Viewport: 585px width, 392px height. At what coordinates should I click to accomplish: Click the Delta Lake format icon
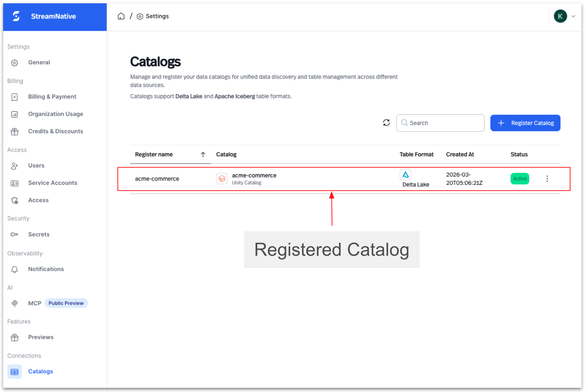[x=405, y=175]
